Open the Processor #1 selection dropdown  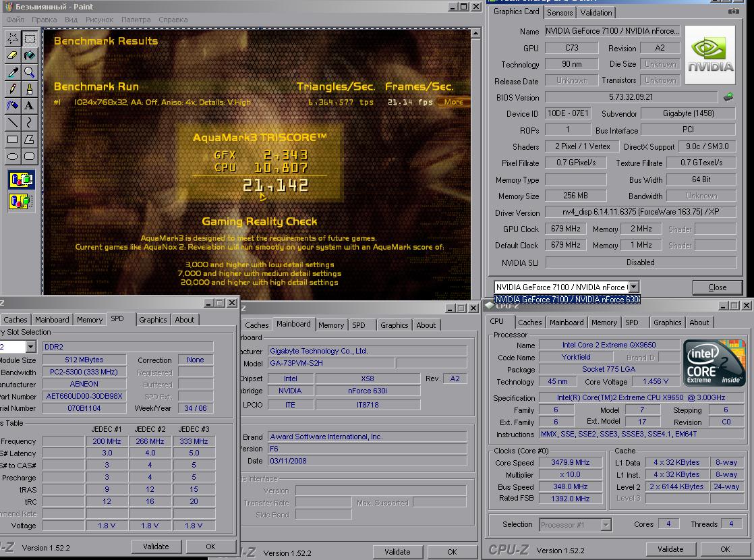coord(606,525)
